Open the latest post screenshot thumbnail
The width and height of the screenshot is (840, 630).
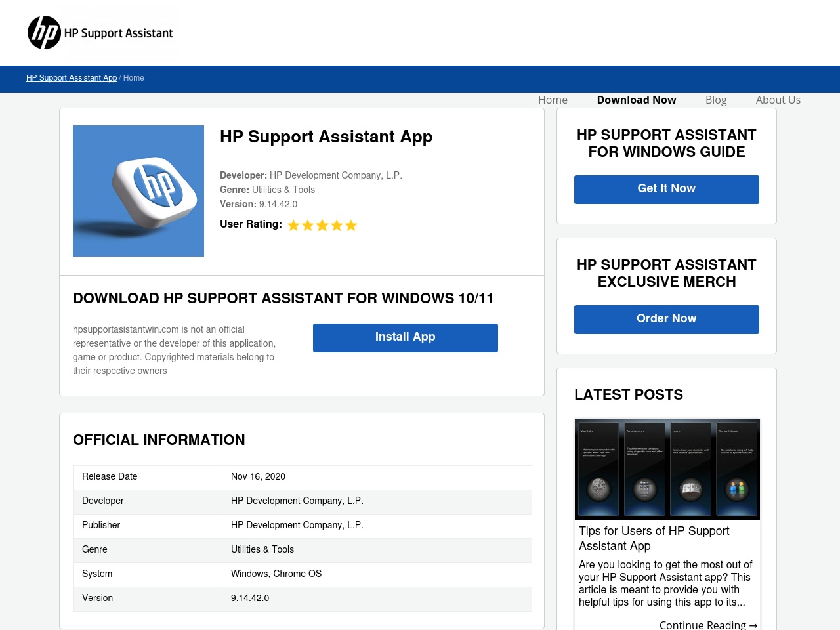coord(667,469)
